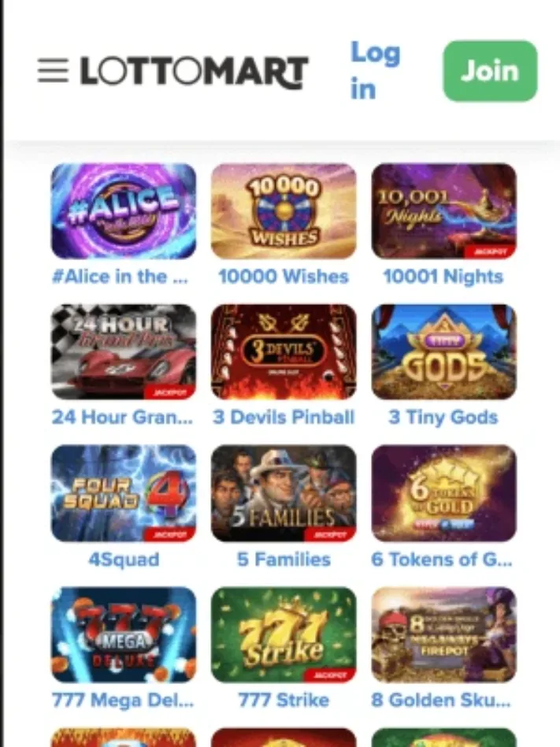Screen dimensions: 560x747
Task: Click the green Join button
Action: (x=490, y=71)
